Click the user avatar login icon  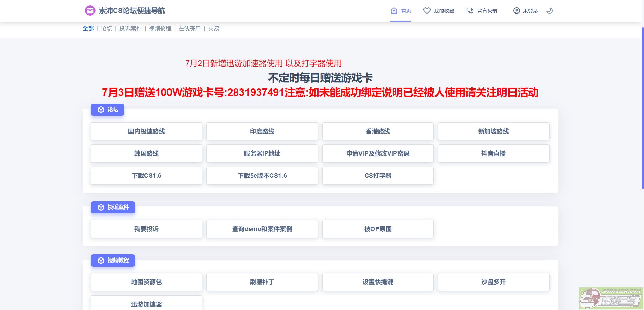pyautogui.click(x=516, y=11)
